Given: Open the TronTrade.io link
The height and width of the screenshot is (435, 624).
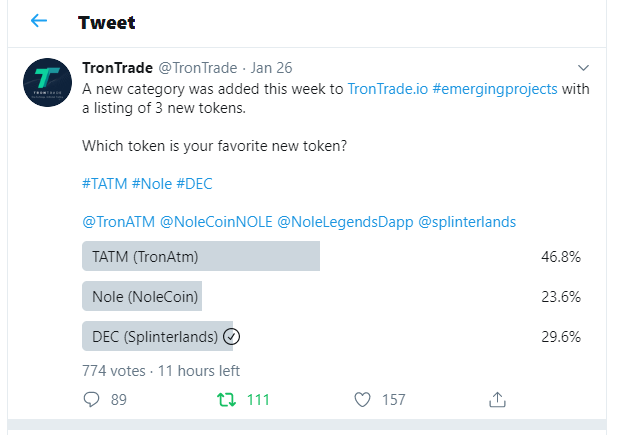Looking at the screenshot, I should (387, 88).
